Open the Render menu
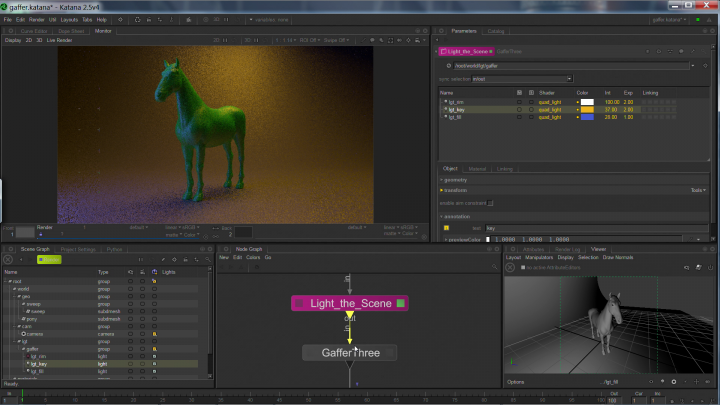 (36, 19)
